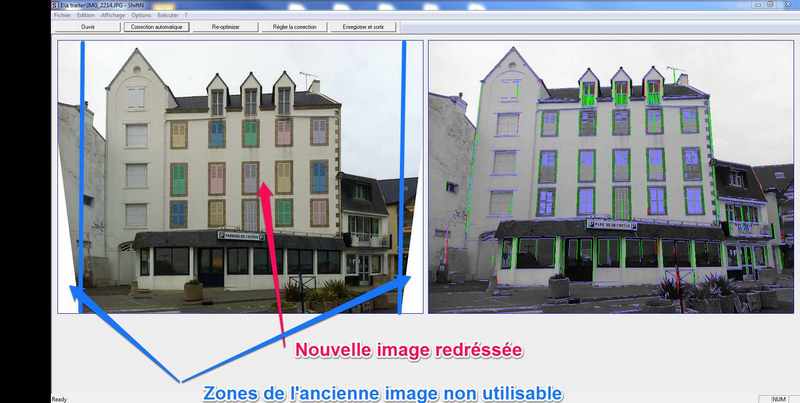Run Correction automatique
The width and height of the screenshot is (800, 403).
tap(156, 27)
